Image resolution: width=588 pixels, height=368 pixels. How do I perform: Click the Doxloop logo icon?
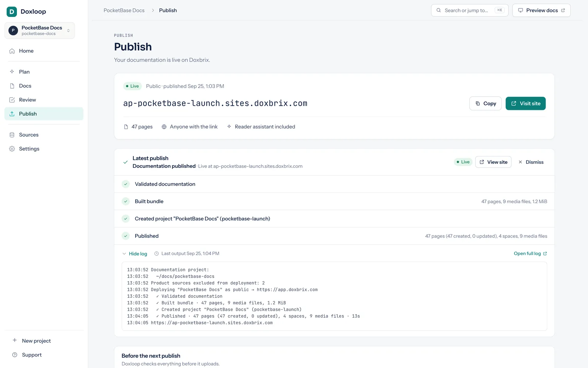[x=12, y=12]
